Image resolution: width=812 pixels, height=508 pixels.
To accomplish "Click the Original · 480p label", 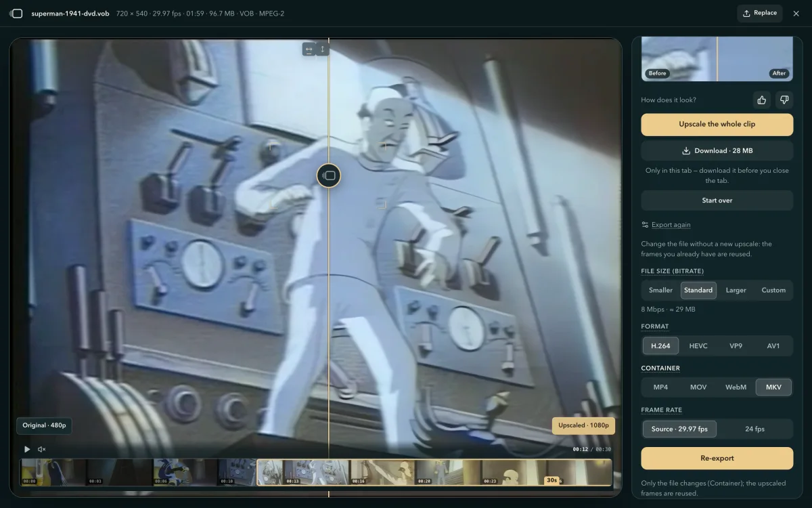I will coord(44,425).
